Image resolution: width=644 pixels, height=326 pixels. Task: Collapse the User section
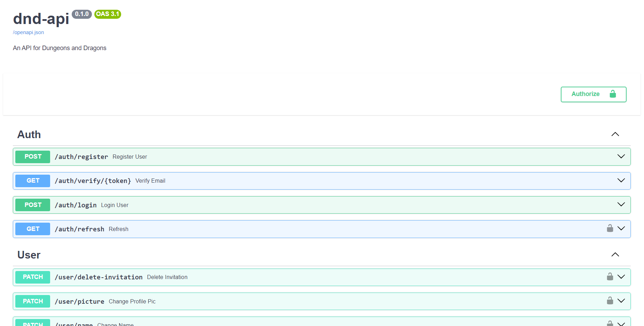coord(615,254)
